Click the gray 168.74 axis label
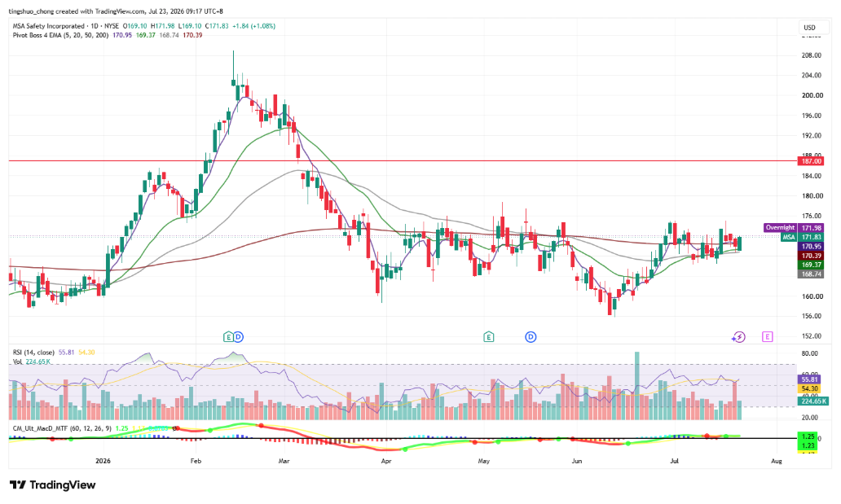 click(811, 274)
